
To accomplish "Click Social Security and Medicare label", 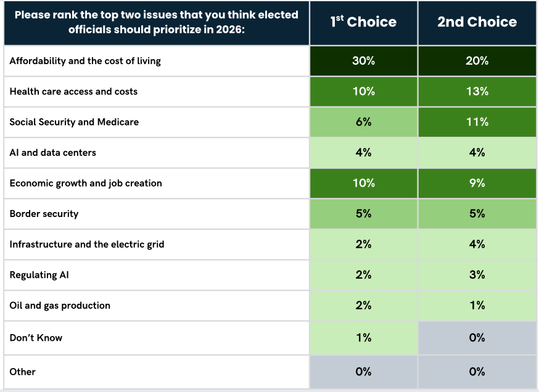I will coord(74,122).
